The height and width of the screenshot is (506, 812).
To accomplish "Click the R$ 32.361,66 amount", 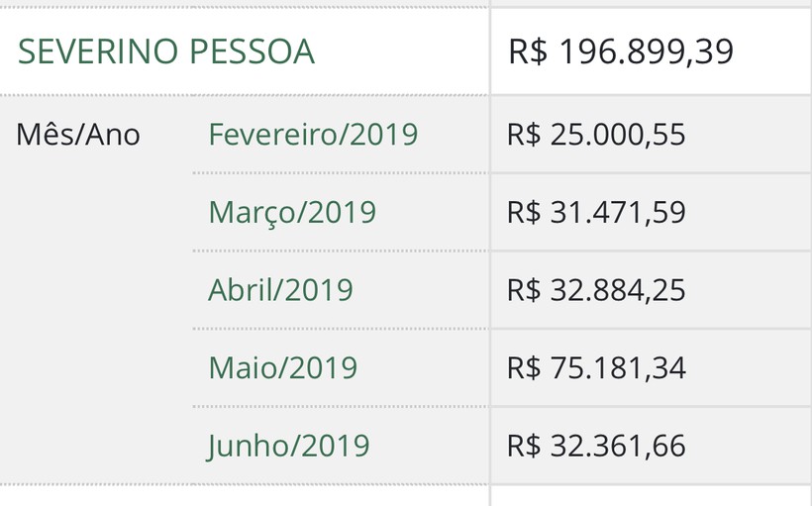I will (x=596, y=446).
